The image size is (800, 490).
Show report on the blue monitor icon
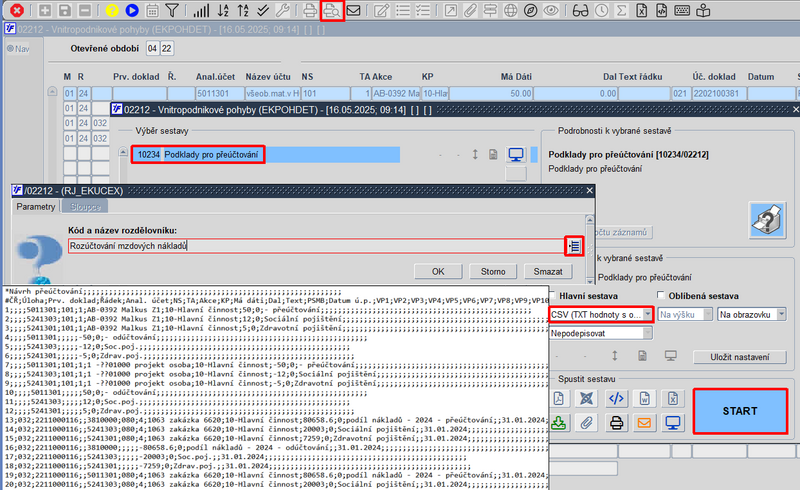[x=673, y=423]
